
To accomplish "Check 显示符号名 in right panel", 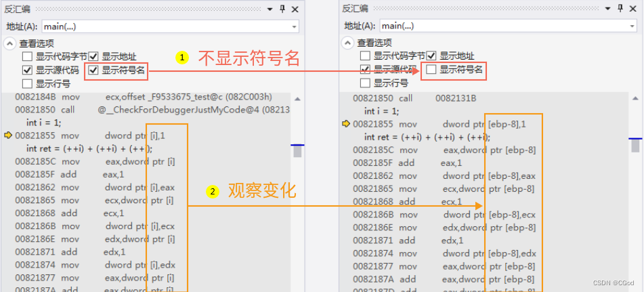I will 431,69.
